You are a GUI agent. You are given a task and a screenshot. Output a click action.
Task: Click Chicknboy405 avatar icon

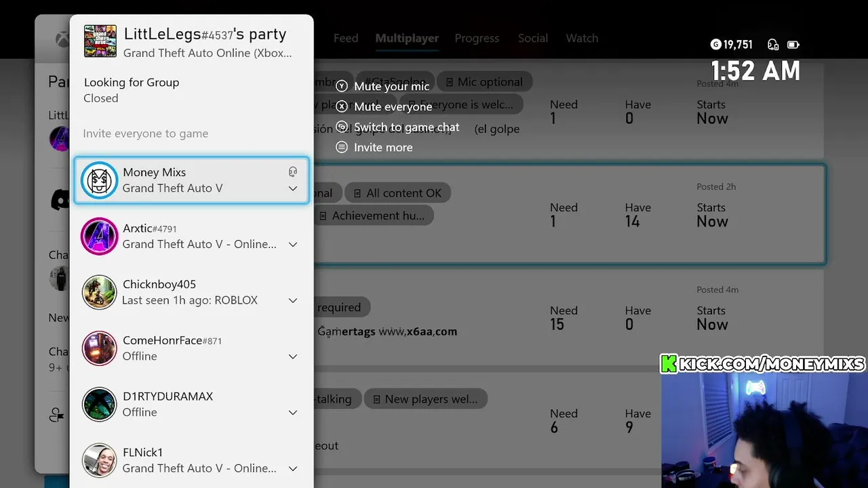tap(99, 292)
